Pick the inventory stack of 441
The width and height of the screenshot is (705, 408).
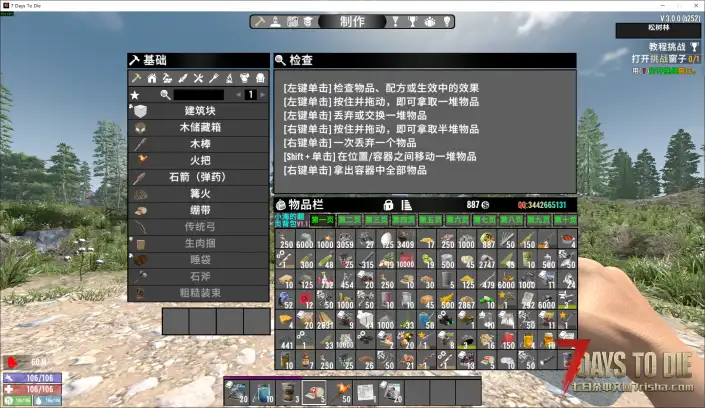pos(285,340)
